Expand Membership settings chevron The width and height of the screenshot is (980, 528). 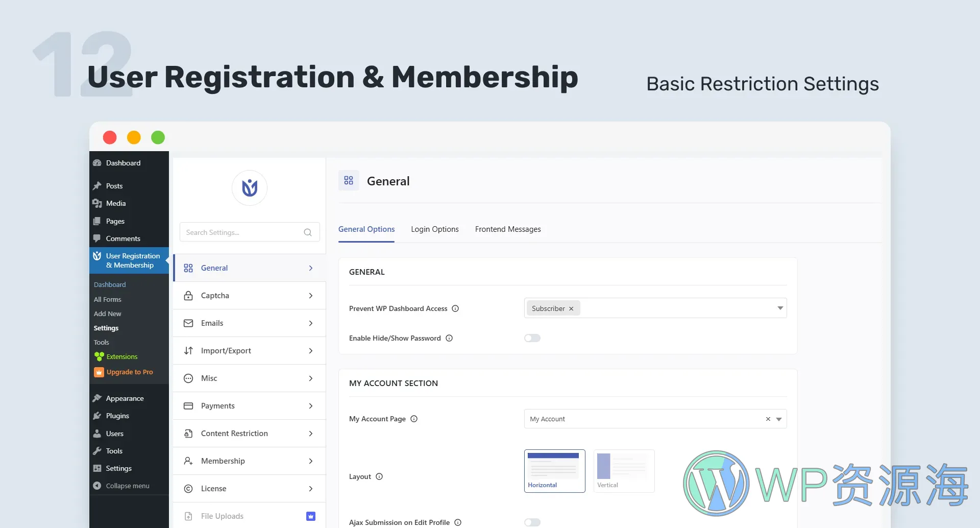[311, 461]
